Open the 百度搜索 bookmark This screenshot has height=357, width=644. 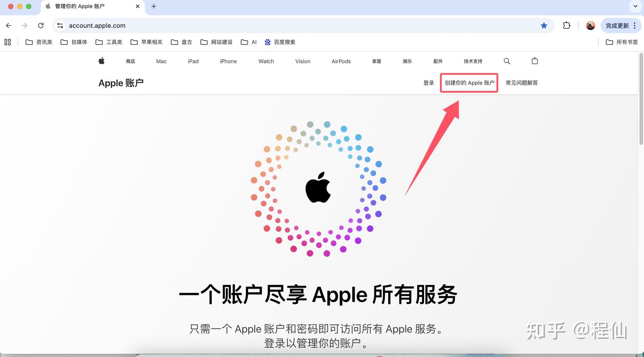tap(280, 42)
